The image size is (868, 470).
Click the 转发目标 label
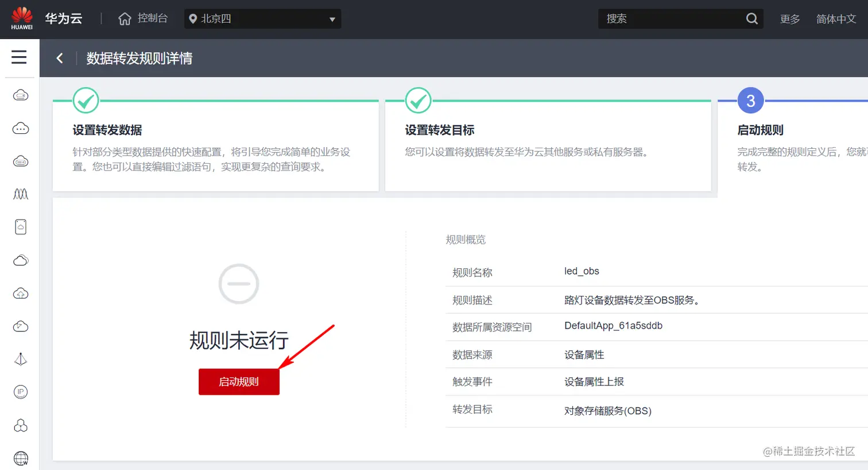click(472, 409)
